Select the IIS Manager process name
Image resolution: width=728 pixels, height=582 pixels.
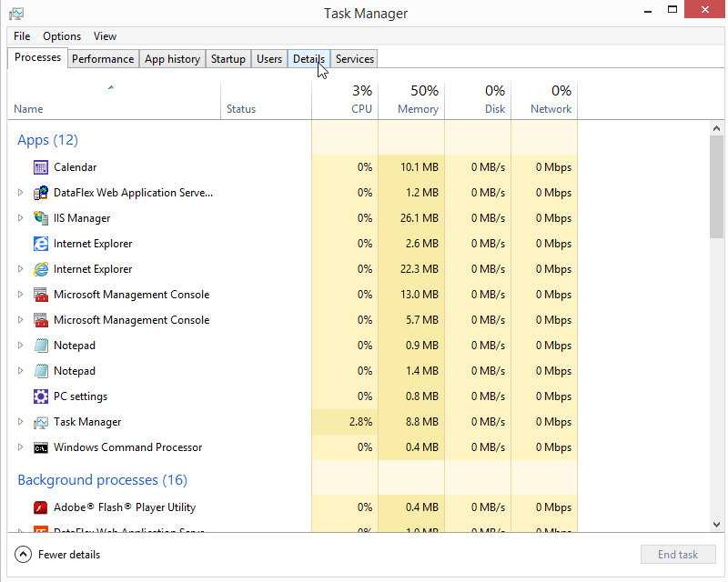[x=82, y=218]
